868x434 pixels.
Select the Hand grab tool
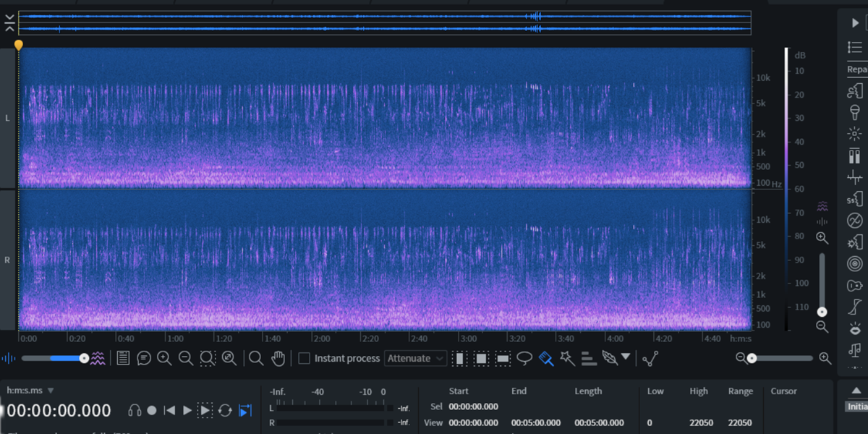(278, 358)
